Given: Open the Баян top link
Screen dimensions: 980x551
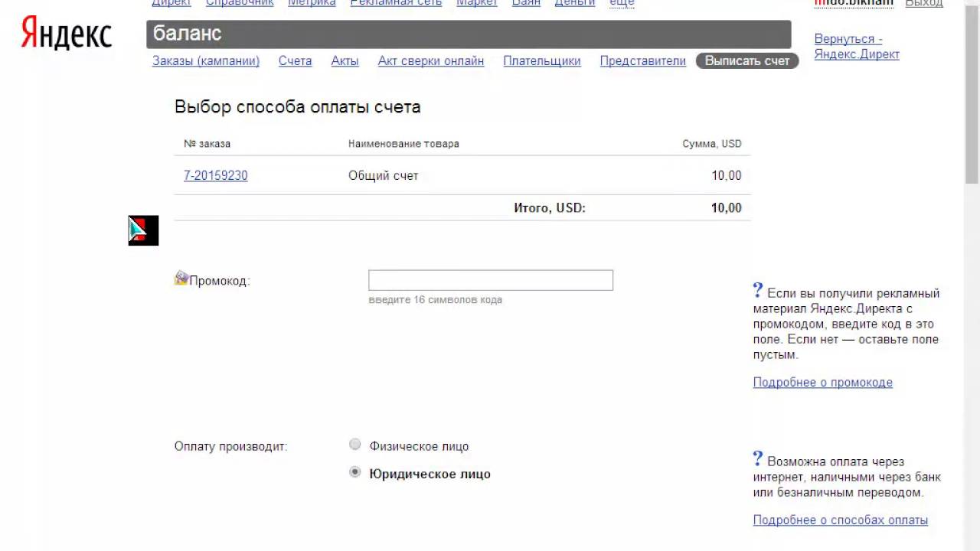Looking at the screenshot, I should point(526,3).
